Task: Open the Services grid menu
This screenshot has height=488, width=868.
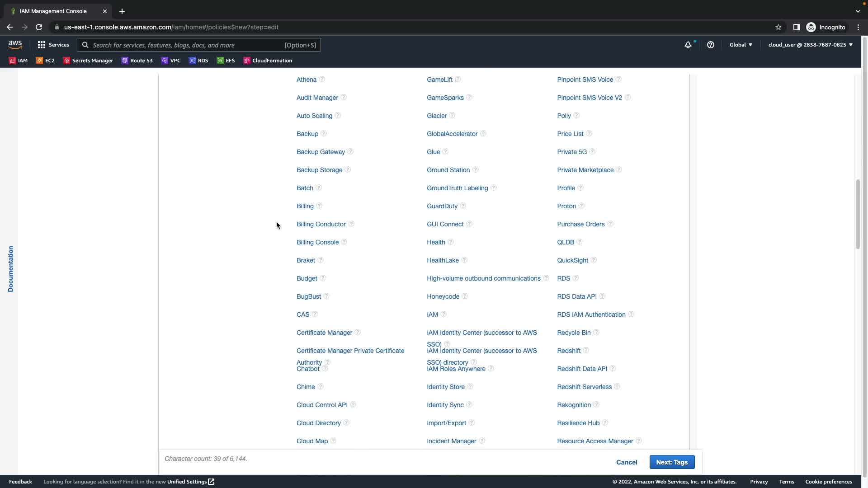Action: [x=53, y=45]
